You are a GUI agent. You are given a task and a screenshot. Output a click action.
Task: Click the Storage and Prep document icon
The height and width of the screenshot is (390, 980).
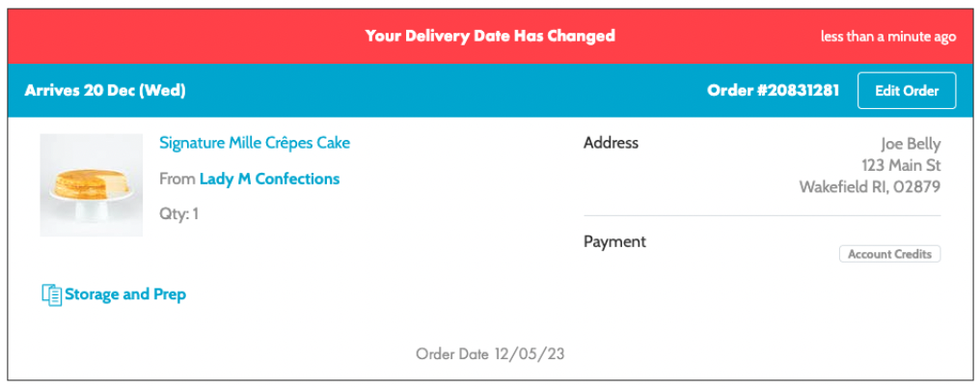pyautogui.click(x=51, y=294)
